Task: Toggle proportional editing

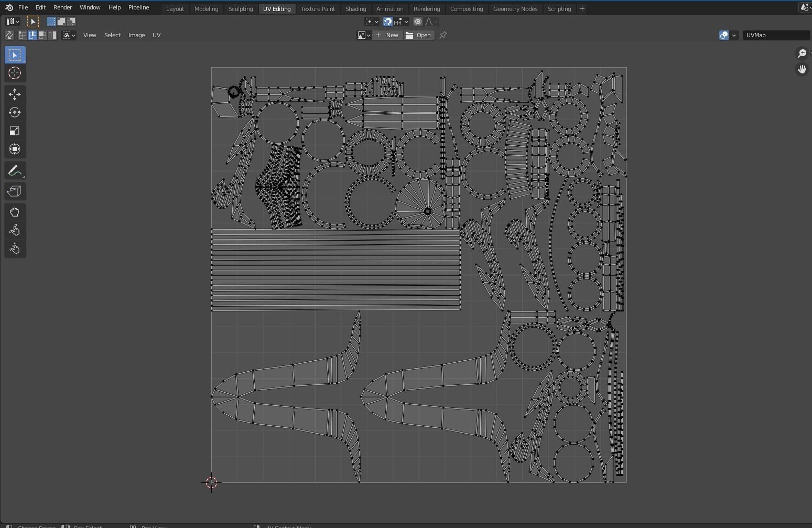Action: pyautogui.click(x=418, y=21)
